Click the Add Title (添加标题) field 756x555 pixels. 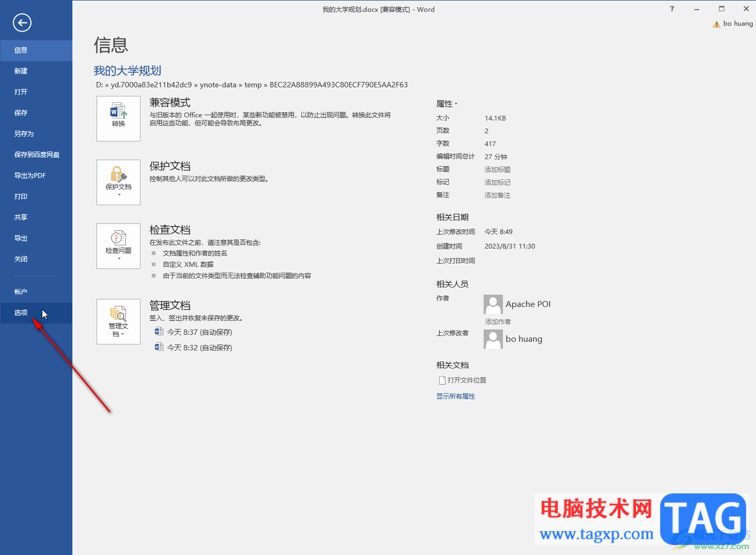pyautogui.click(x=498, y=170)
